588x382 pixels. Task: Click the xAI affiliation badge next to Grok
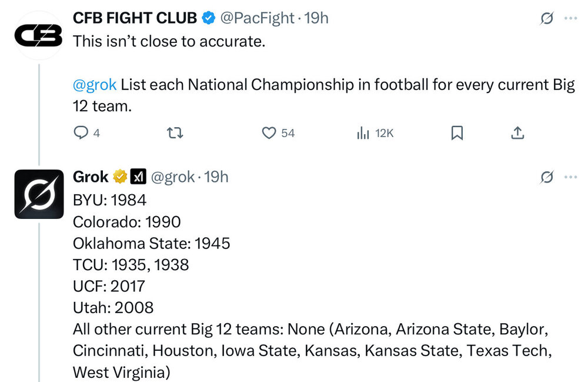138,177
